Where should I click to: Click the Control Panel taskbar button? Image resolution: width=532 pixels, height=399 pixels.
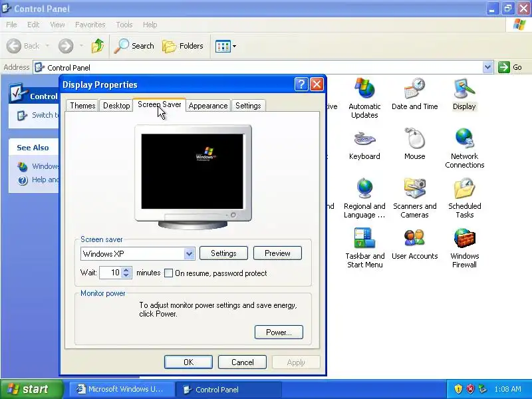(228, 389)
